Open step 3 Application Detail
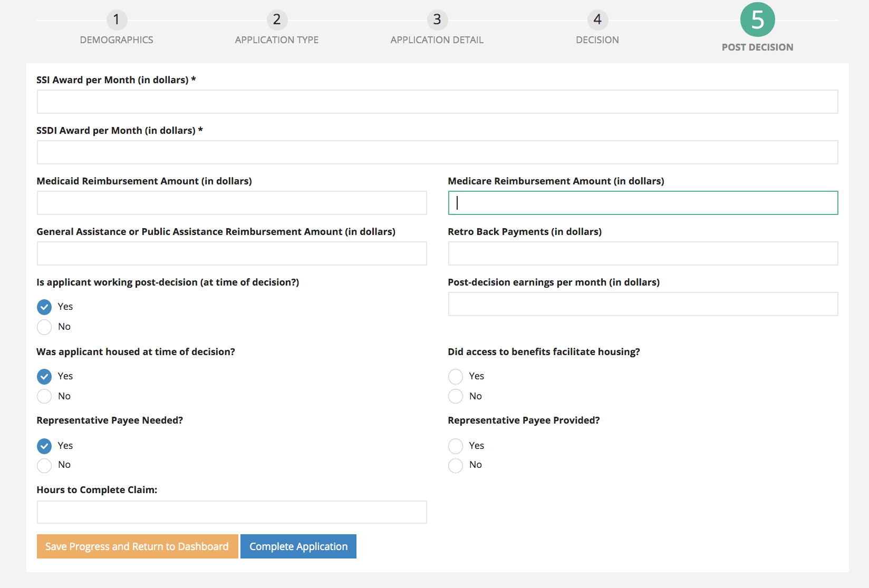869x588 pixels. [437, 20]
